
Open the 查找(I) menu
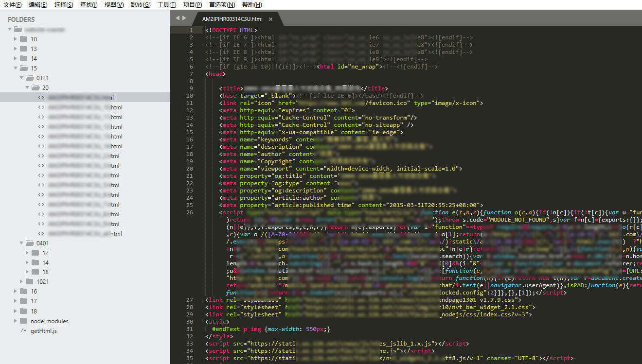[89, 4]
